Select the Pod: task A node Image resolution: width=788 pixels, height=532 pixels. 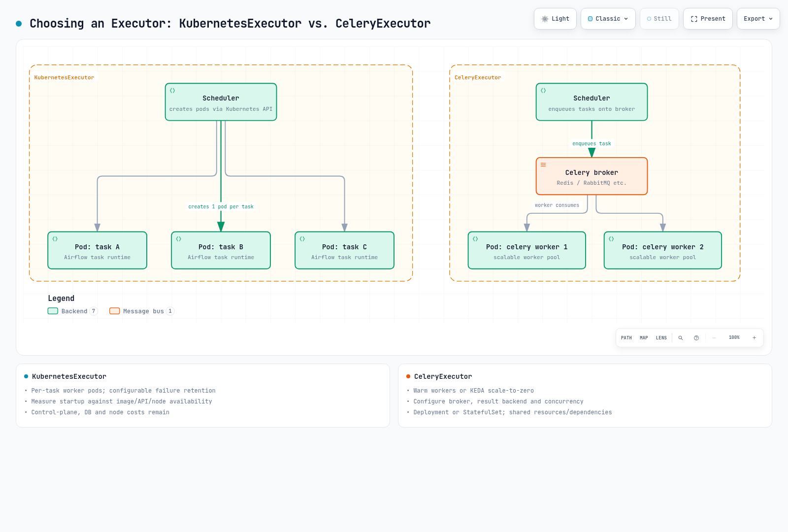tap(97, 250)
